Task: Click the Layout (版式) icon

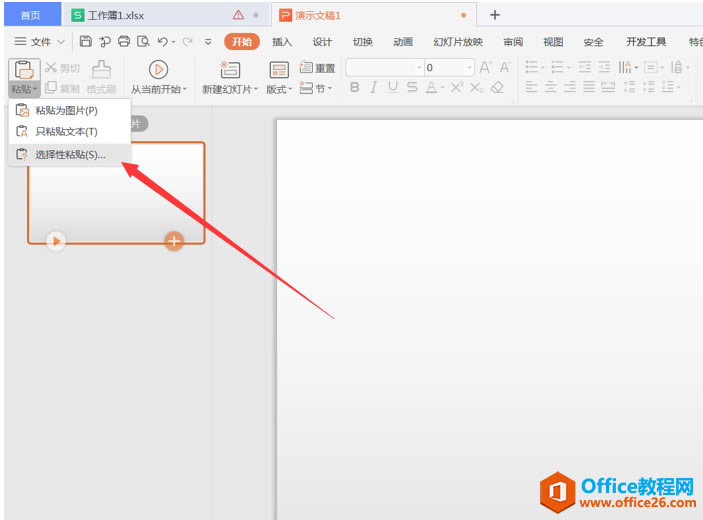Action: (279, 70)
